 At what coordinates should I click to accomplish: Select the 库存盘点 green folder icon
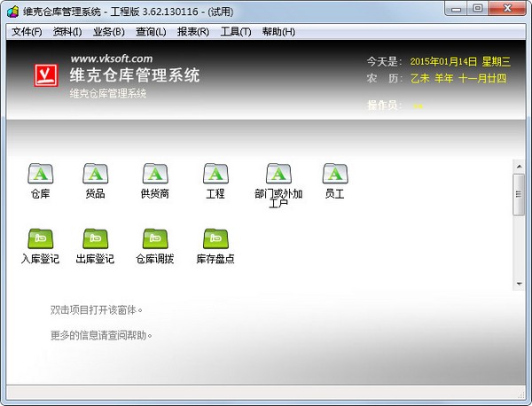[215, 238]
